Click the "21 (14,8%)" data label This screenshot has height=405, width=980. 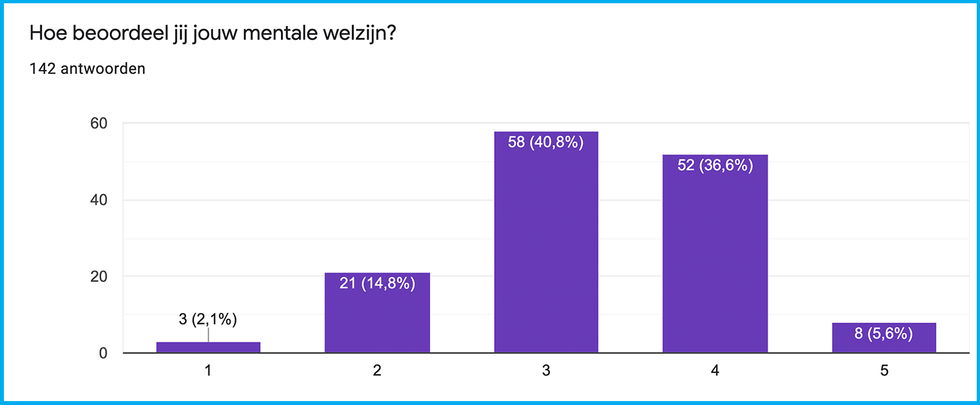[378, 284]
